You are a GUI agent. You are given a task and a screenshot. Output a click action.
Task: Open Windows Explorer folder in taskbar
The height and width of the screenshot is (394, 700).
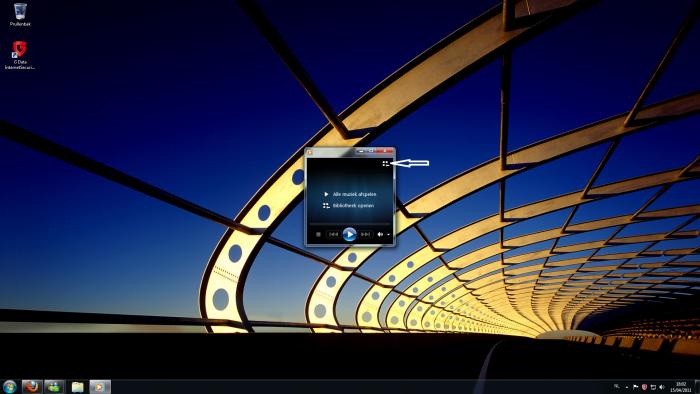77,386
